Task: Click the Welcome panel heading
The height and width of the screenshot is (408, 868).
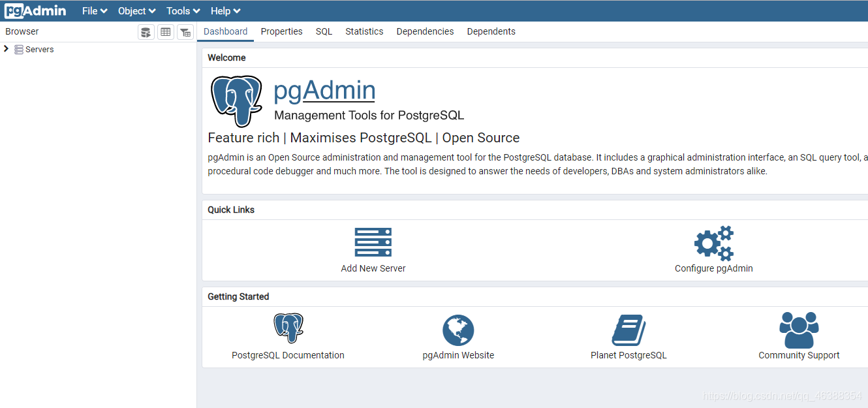Action: pos(226,57)
